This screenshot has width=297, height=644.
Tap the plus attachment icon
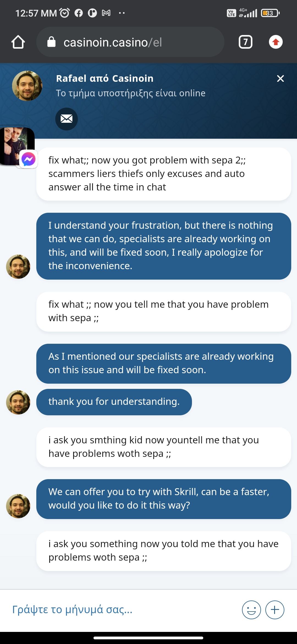pyautogui.click(x=275, y=610)
